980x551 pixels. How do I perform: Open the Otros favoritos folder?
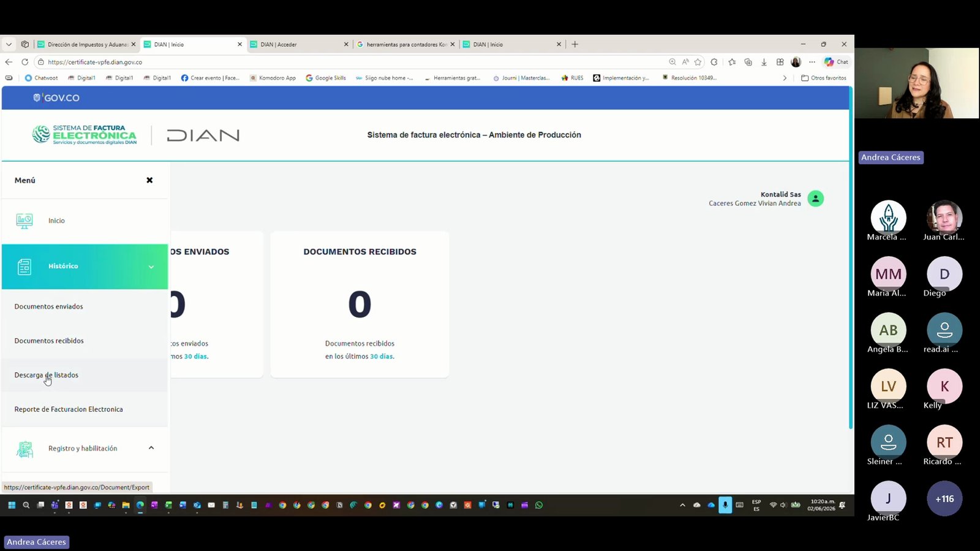[x=824, y=78]
